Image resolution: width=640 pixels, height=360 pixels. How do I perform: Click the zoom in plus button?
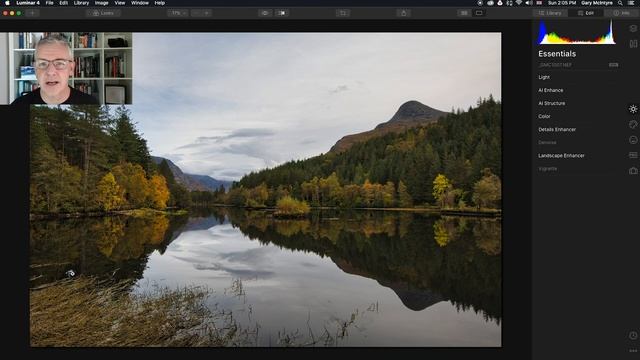click(207, 13)
